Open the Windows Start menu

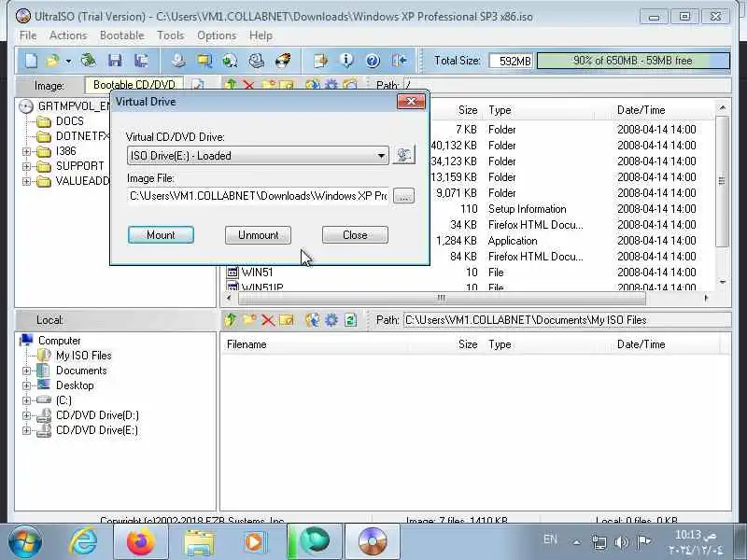tap(25, 541)
